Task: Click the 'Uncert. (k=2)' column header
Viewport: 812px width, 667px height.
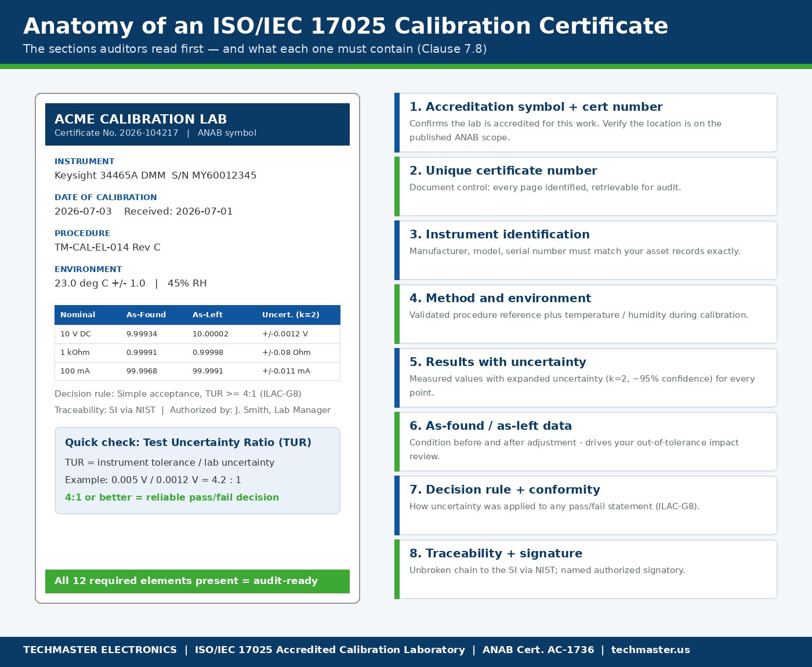Action: (291, 315)
